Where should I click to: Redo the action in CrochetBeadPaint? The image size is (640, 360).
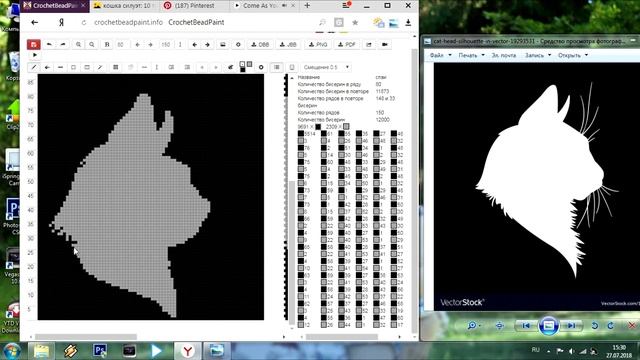point(63,44)
